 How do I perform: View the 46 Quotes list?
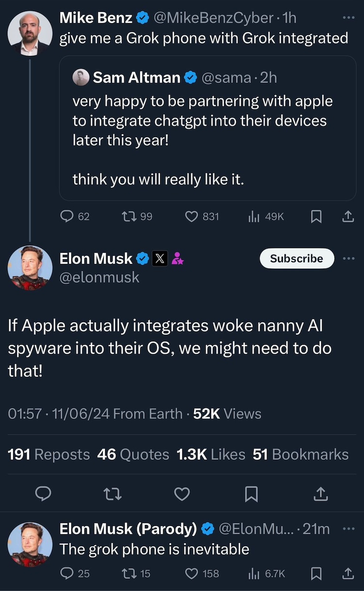coord(133,454)
